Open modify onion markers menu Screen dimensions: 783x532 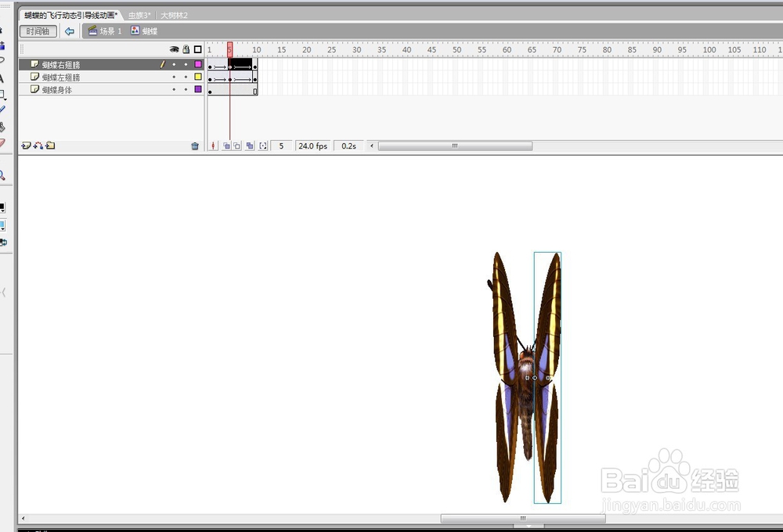point(262,146)
